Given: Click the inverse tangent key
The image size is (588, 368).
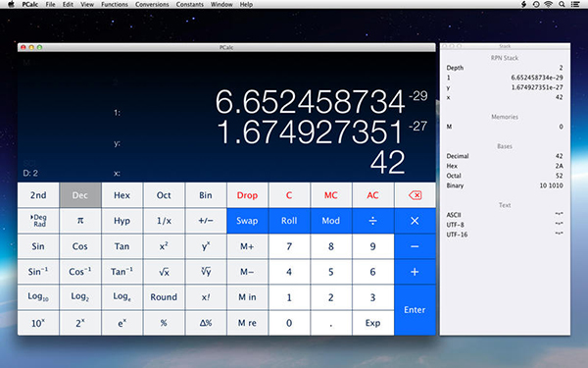Looking at the screenshot, I should (122, 272).
